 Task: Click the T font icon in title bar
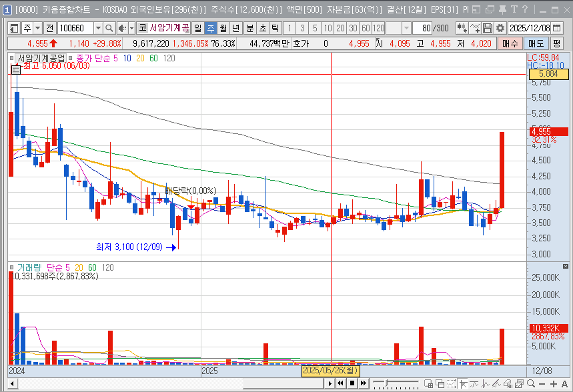click(x=514, y=9)
